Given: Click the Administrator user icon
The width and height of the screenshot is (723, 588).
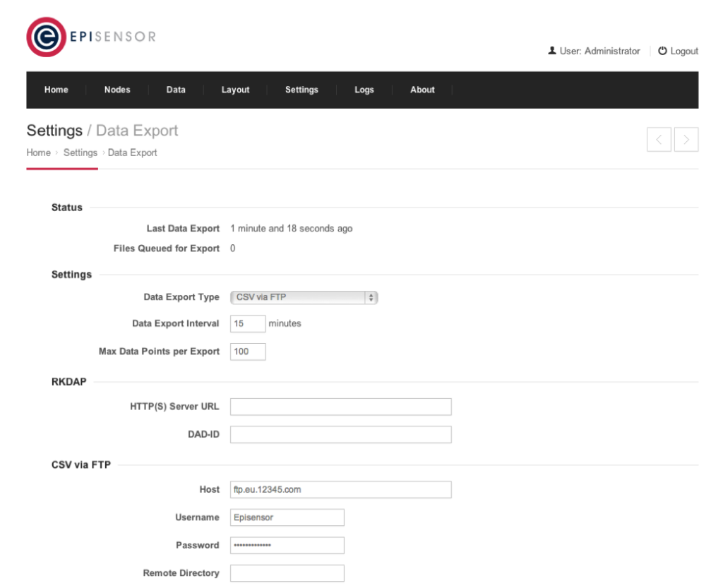Looking at the screenshot, I should (552, 51).
